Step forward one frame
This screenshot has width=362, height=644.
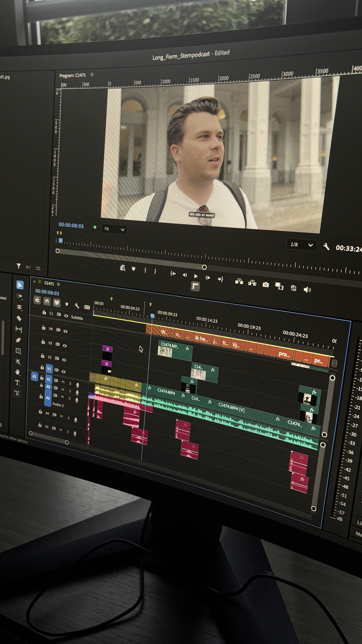pyautogui.click(x=208, y=278)
